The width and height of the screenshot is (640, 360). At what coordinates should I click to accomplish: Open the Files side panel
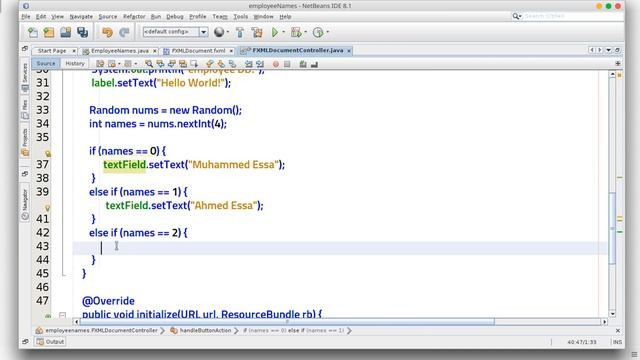click(24, 109)
